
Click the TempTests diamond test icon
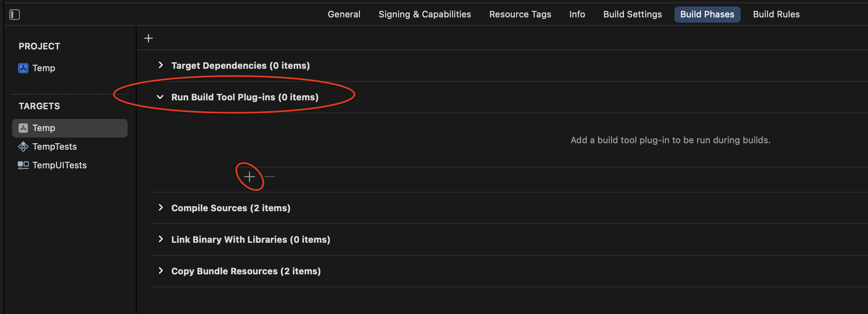click(23, 146)
